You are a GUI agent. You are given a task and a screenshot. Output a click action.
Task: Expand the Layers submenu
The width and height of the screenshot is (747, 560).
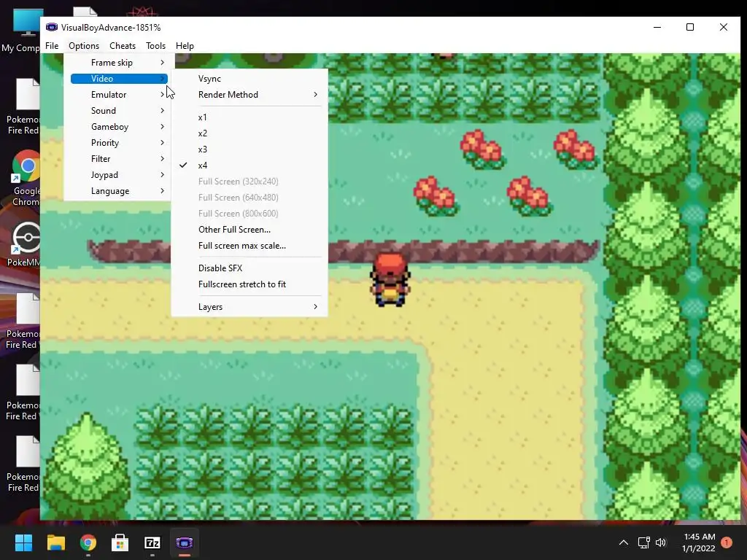click(249, 307)
